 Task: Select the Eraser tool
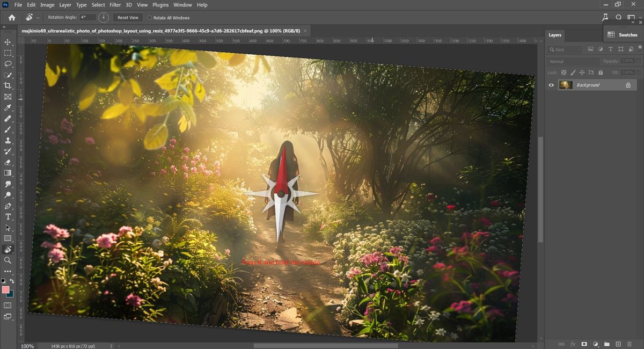point(8,162)
